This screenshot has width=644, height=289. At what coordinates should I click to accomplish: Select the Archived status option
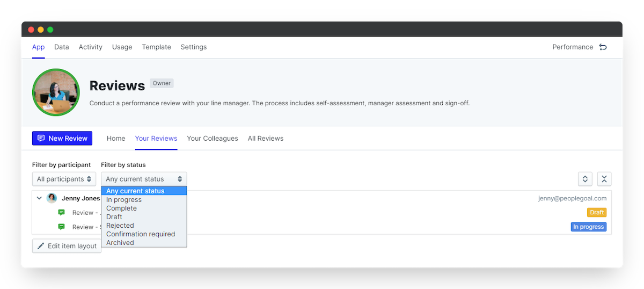pyautogui.click(x=120, y=243)
